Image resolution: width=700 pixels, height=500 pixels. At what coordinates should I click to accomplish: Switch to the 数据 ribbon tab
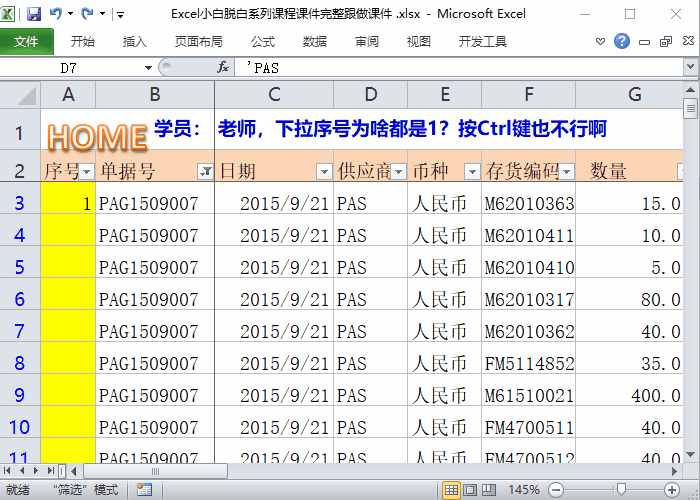tap(315, 42)
